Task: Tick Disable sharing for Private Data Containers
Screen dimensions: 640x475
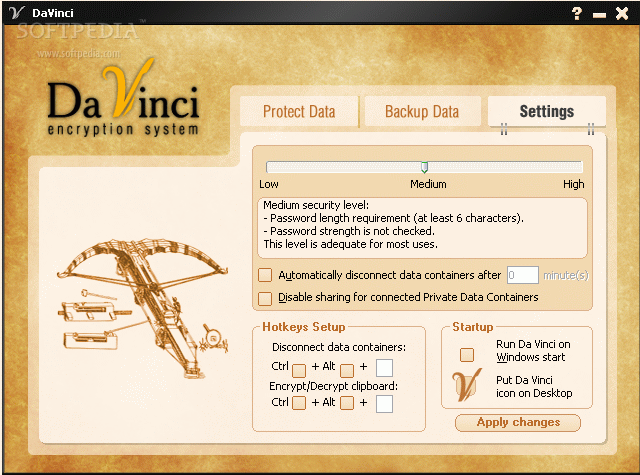Action: point(265,298)
